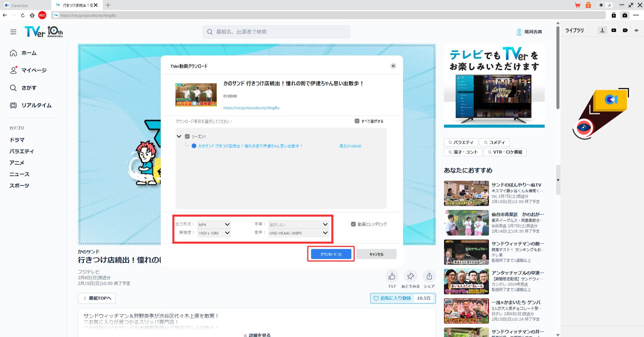Open the 出力形式 MP4 dropdown

tap(213, 224)
